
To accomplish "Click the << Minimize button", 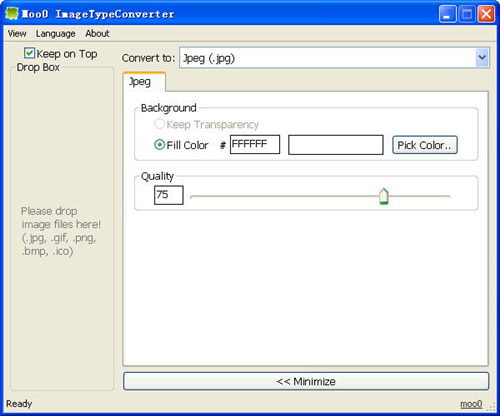I will pyautogui.click(x=306, y=381).
